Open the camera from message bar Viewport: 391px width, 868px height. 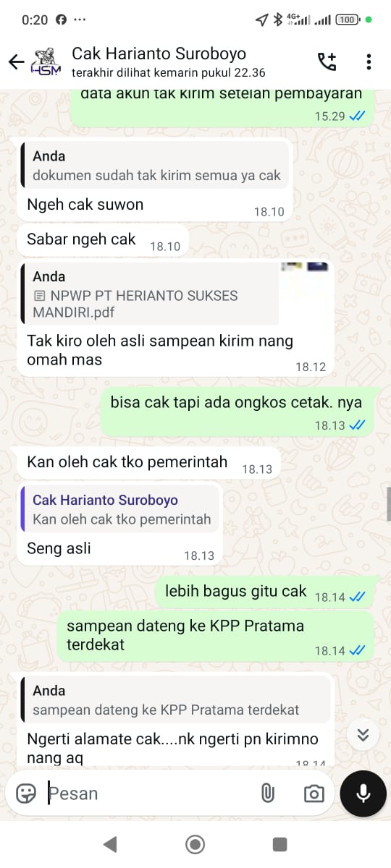314,793
